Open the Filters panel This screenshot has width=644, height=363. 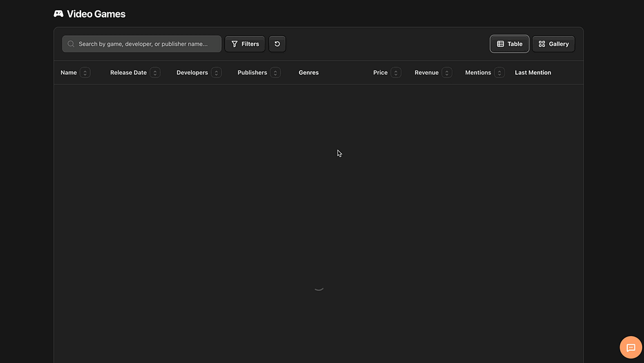[245, 44]
